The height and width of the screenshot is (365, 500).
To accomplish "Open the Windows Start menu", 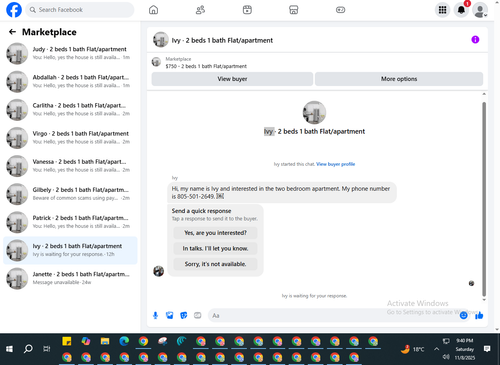I will [x=9, y=349].
